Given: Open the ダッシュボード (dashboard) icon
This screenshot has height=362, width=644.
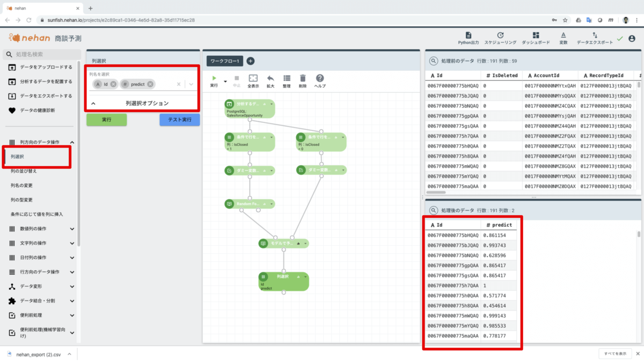Looking at the screenshot, I should tap(536, 35).
